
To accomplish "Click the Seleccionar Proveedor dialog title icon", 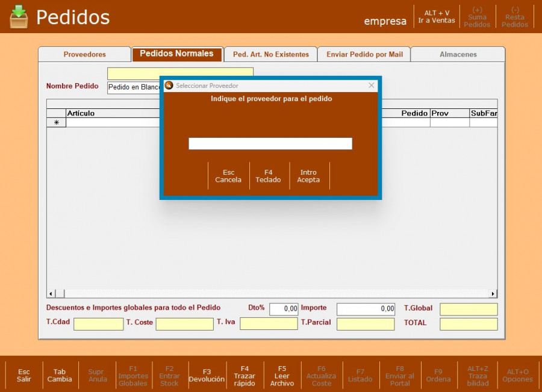I will (169, 86).
